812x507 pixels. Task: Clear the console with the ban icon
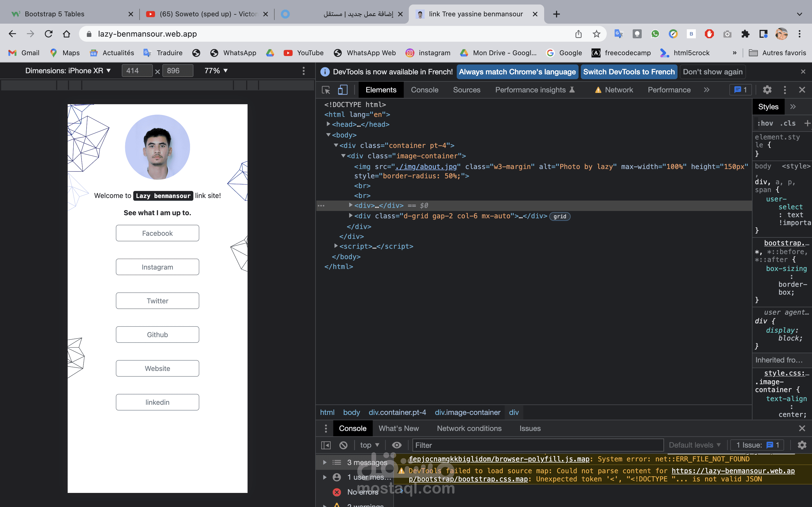pyautogui.click(x=343, y=445)
